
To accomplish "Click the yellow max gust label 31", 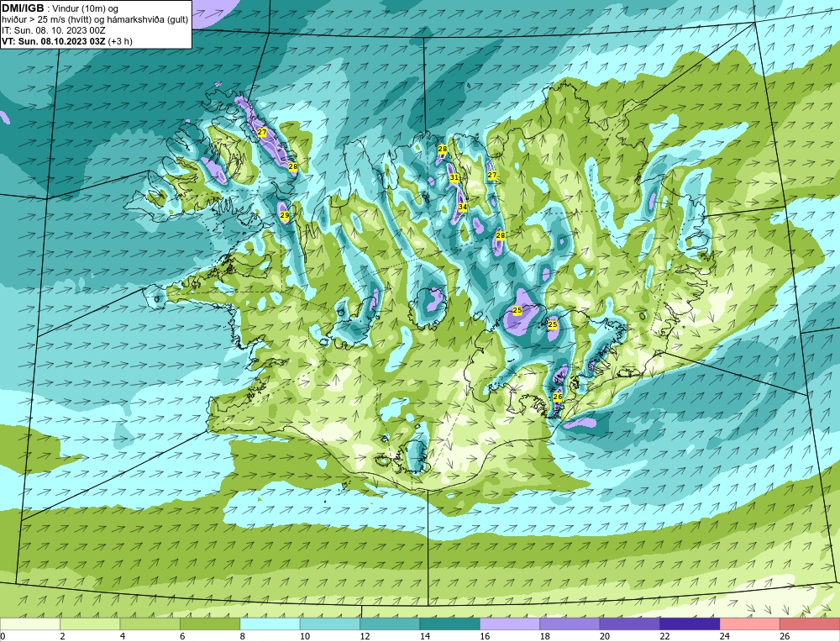I will click(x=454, y=177).
